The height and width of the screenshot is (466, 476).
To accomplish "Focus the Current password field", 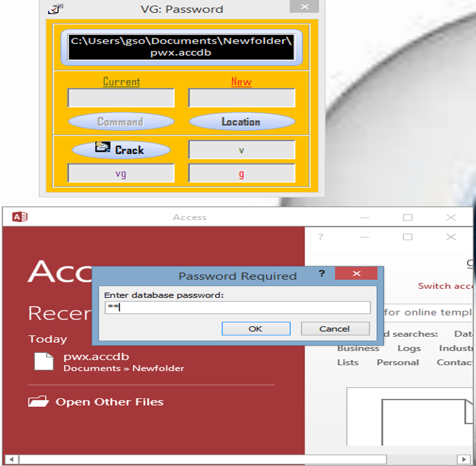I will 121,98.
